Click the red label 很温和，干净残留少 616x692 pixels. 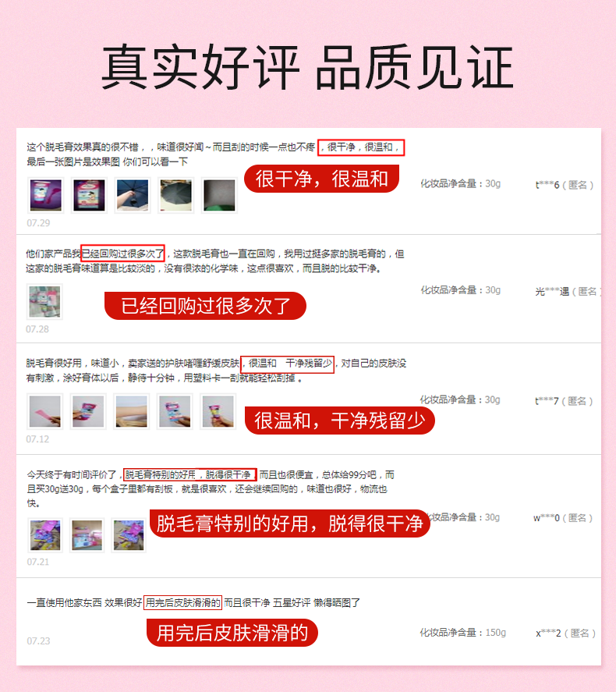pyautogui.click(x=339, y=421)
